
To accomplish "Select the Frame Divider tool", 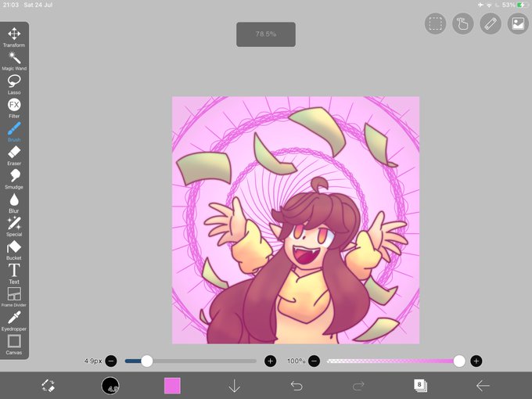I will tap(14, 297).
